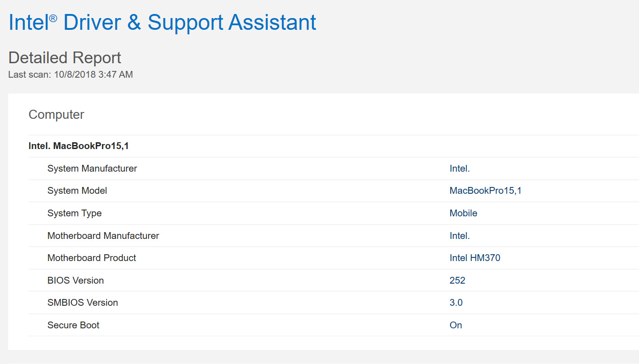Click the BIOS Version label

click(x=75, y=280)
